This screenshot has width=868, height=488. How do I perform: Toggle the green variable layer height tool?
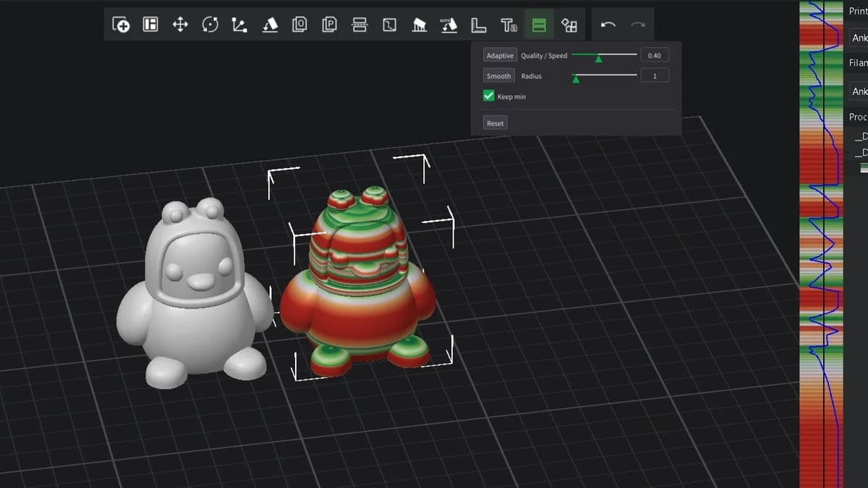539,25
